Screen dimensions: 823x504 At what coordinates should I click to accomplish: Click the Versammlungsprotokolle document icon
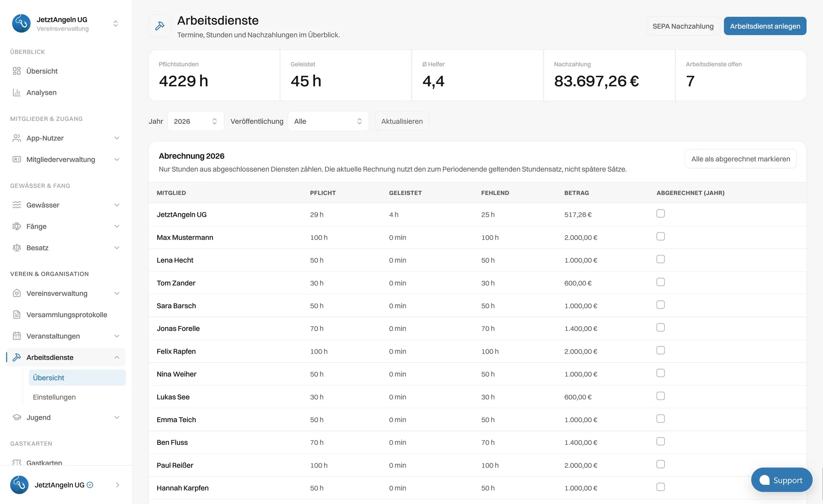[x=17, y=315]
